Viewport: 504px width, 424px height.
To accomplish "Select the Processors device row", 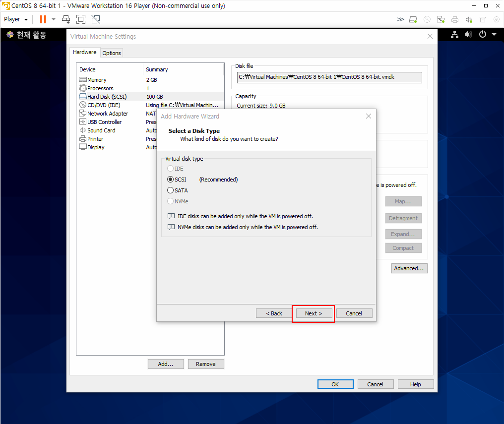I will 150,88.
